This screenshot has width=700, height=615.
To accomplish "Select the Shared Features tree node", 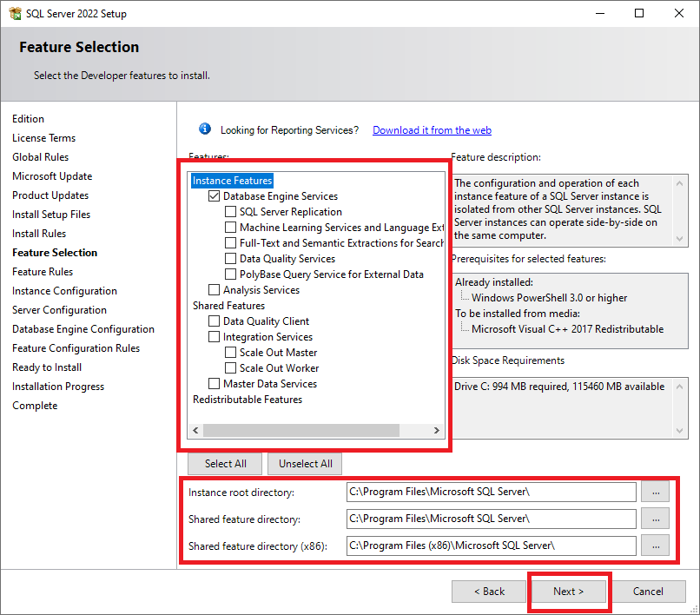I will point(228,306).
